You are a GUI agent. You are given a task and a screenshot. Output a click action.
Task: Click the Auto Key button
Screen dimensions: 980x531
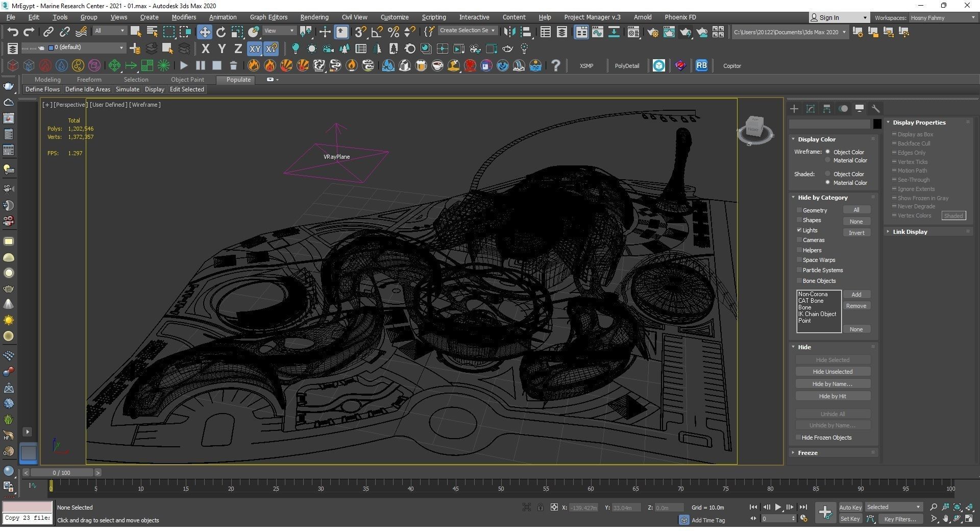(850, 508)
